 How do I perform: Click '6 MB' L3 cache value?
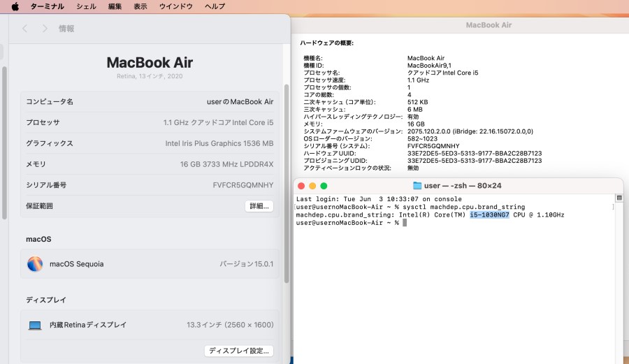tap(414, 110)
